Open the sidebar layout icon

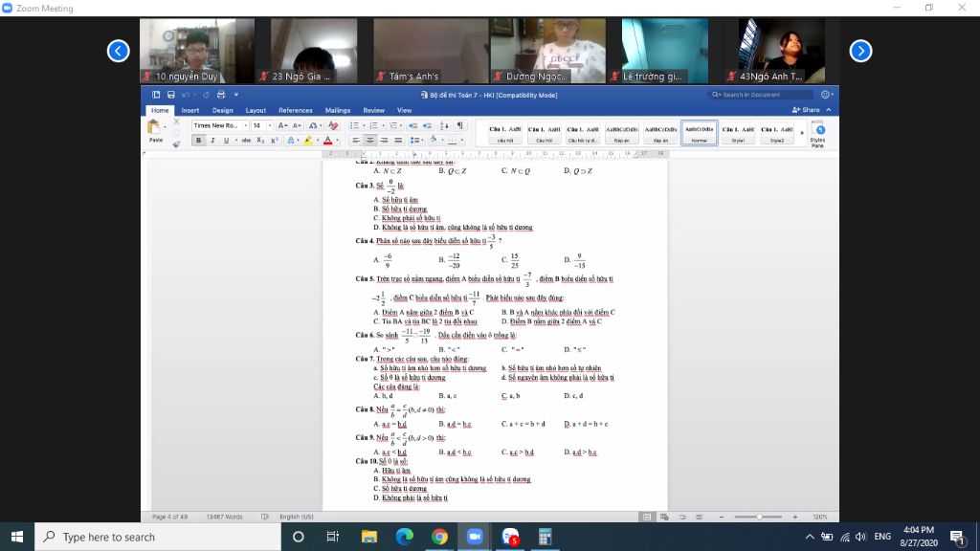click(x=156, y=95)
